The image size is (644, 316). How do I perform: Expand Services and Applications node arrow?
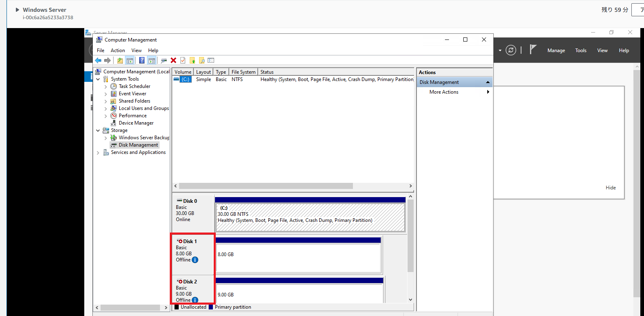coord(98,153)
